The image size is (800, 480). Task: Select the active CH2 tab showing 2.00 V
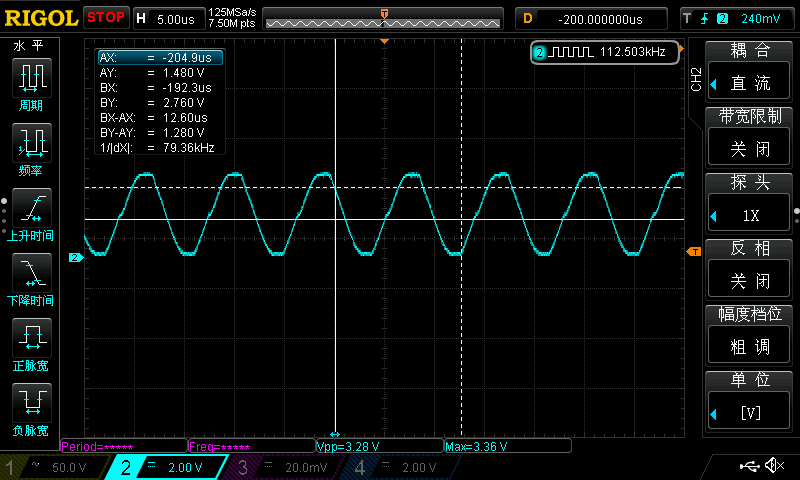tap(167, 467)
